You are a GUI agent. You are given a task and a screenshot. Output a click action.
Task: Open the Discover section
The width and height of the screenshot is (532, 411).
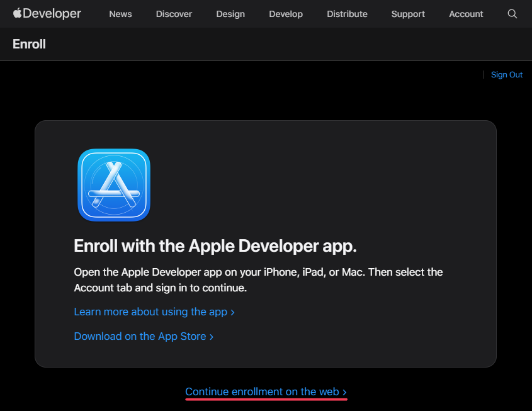(174, 13)
